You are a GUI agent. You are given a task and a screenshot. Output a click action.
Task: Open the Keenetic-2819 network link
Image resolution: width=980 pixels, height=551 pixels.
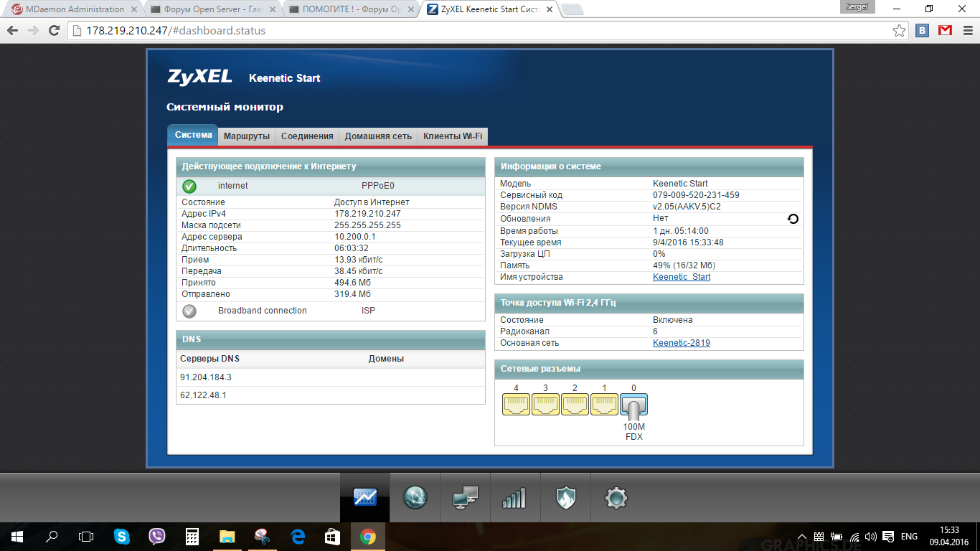682,343
